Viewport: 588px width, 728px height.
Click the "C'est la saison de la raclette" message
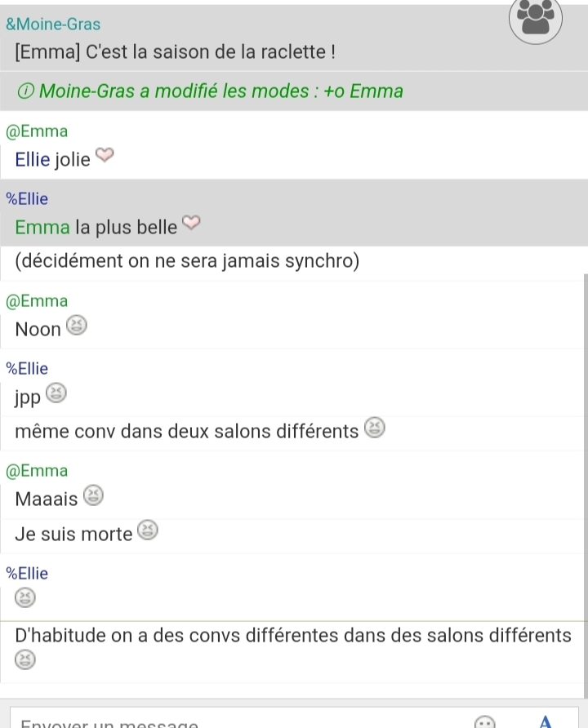[x=175, y=55]
